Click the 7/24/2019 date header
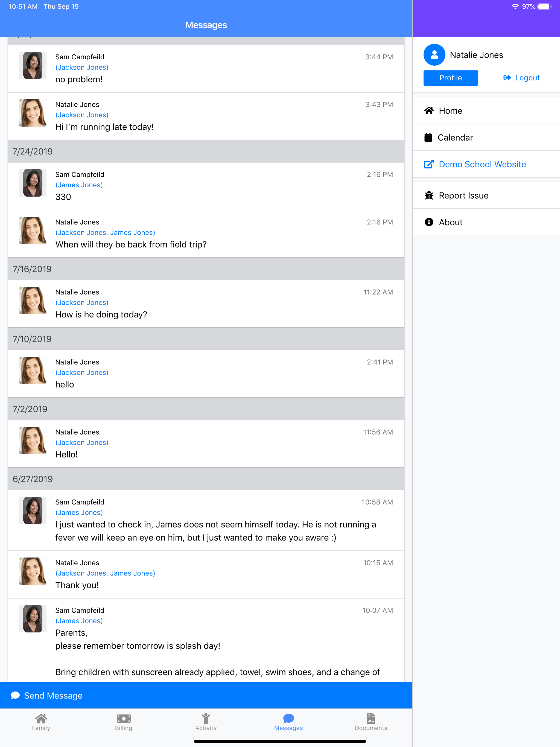The width and height of the screenshot is (560, 747). click(x=206, y=151)
